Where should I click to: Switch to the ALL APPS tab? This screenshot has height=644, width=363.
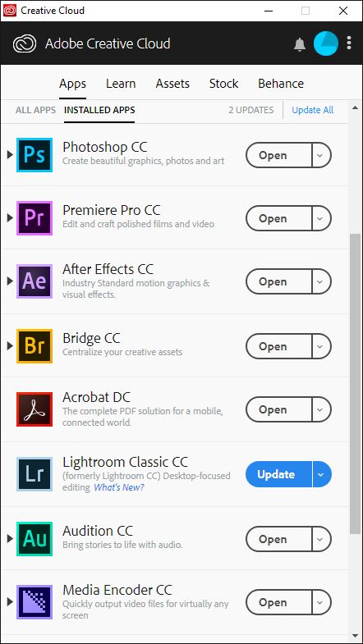(x=36, y=110)
